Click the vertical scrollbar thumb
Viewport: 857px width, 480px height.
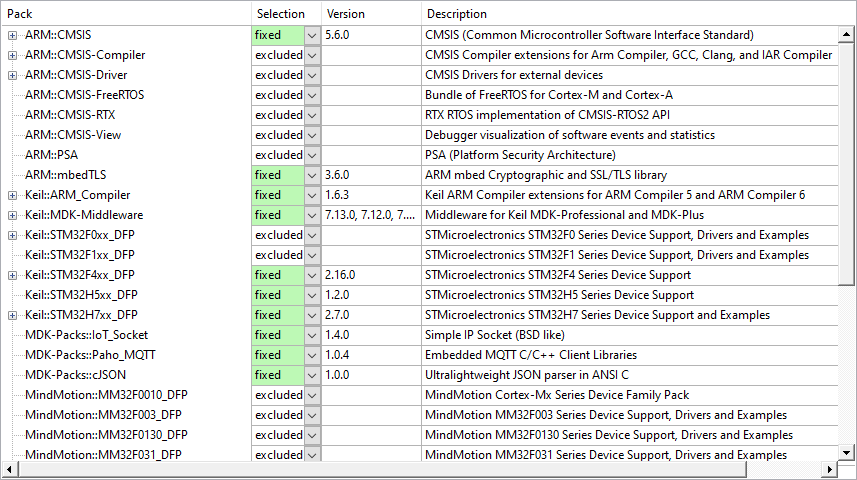tap(846, 164)
